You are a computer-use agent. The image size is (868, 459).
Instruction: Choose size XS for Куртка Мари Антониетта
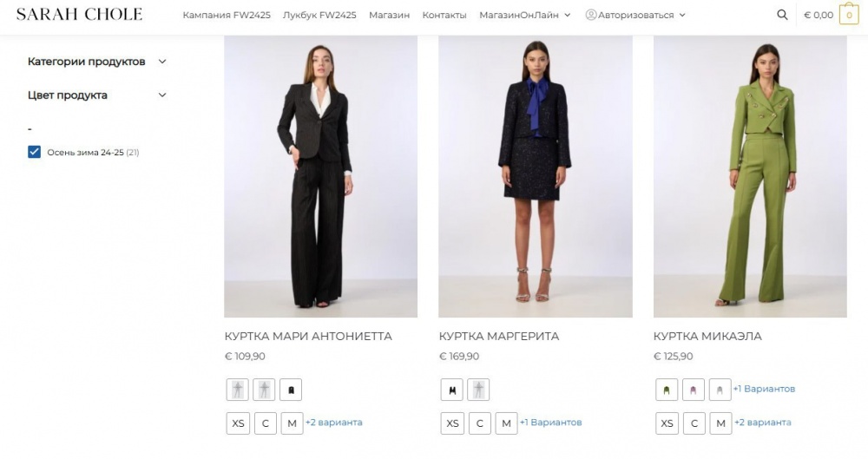[238, 423]
